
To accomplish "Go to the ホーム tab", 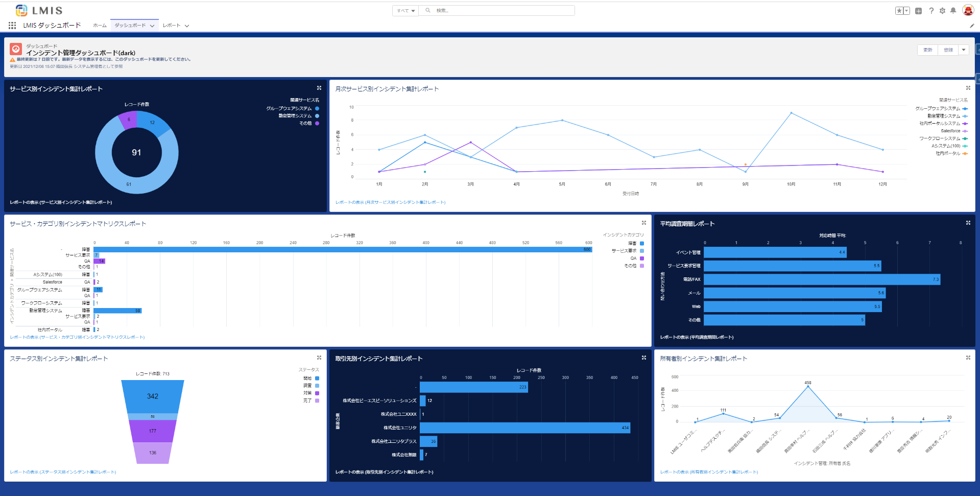I will 100,26.
